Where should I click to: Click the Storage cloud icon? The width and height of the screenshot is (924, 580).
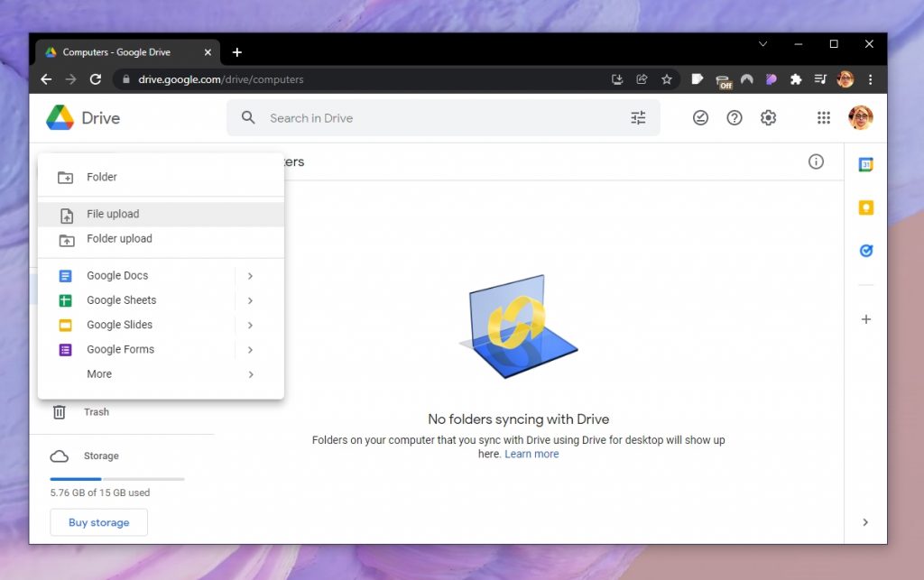click(x=59, y=456)
